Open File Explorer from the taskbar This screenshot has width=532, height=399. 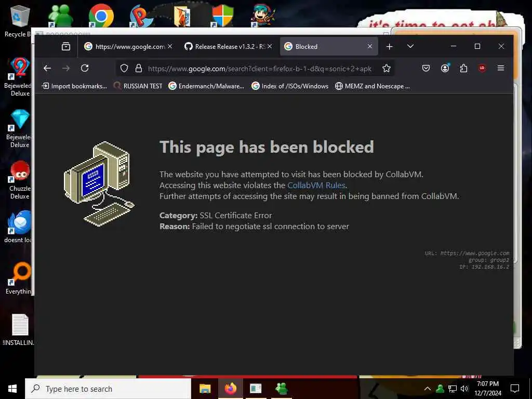(x=205, y=389)
